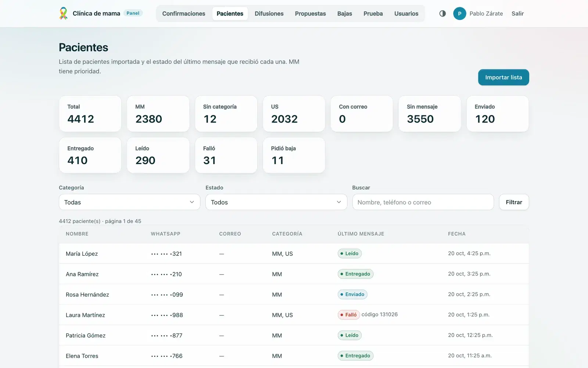Click the Salir logout link

[517, 14]
